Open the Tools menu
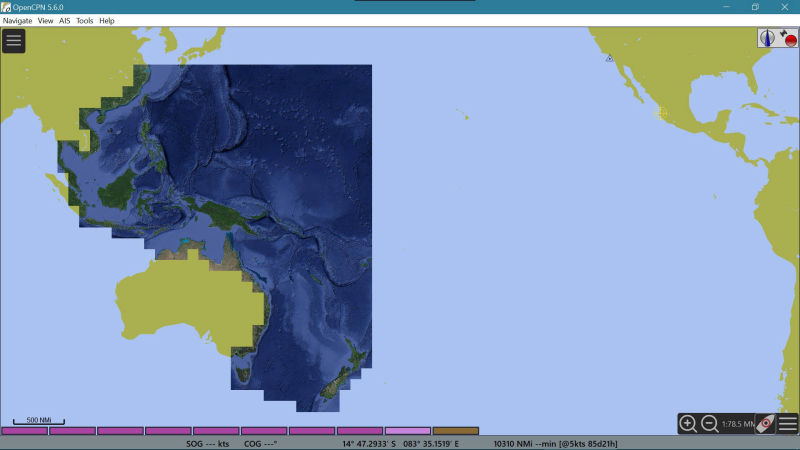 tap(85, 21)
